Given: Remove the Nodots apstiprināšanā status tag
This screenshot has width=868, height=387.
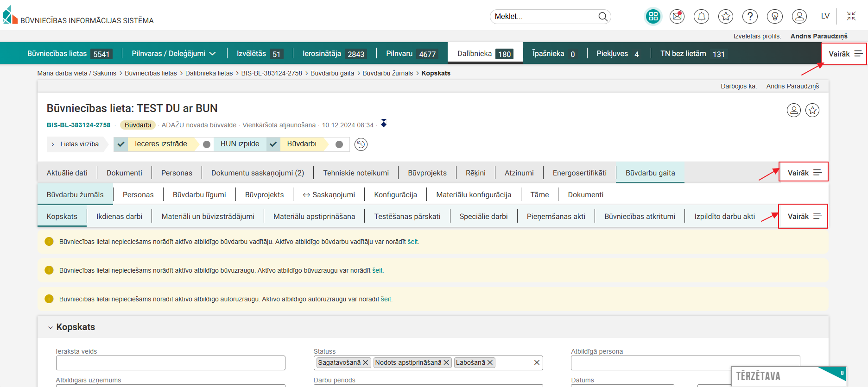Looking at the screenshot, I should point(446,362).
